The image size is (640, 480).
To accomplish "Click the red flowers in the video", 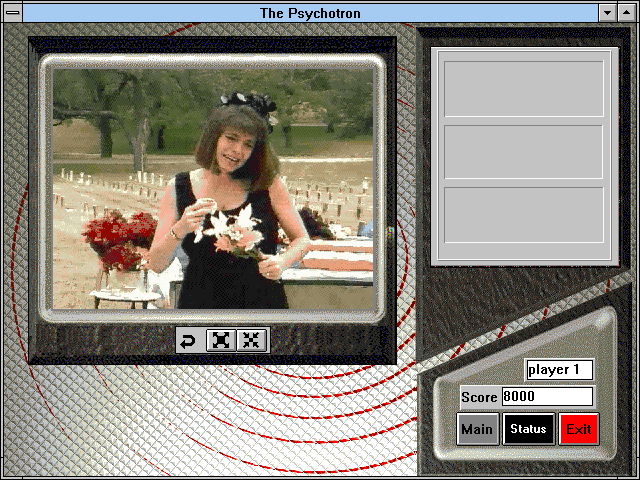I will tap(118, 239).
